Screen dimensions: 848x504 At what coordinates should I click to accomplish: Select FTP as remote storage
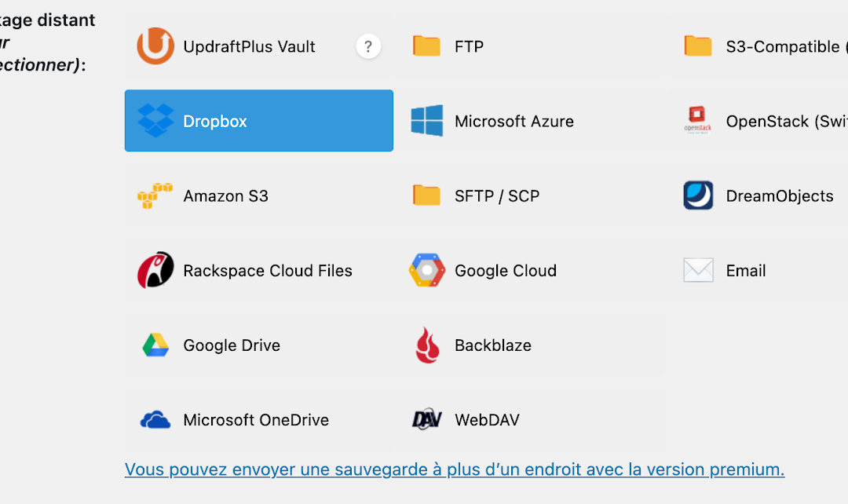469,46
